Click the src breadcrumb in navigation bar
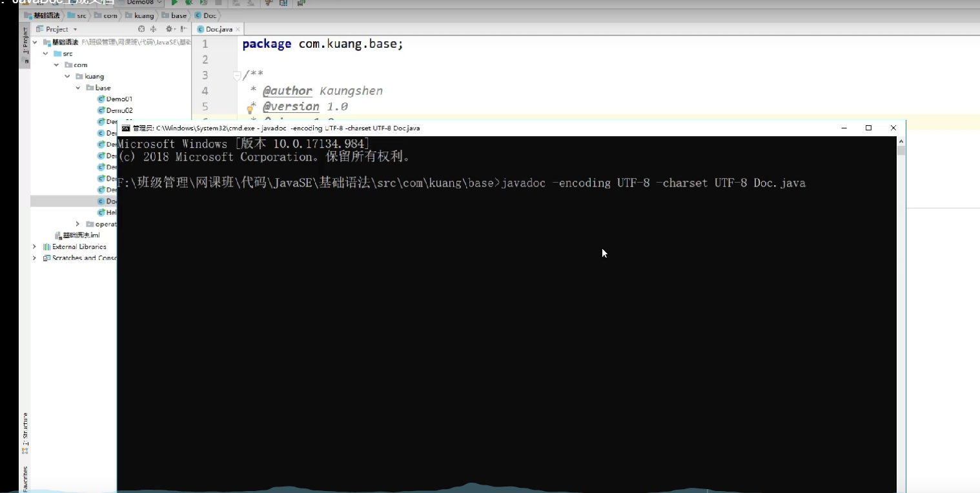Screen dimensions: 980x493 click(77, 15)
